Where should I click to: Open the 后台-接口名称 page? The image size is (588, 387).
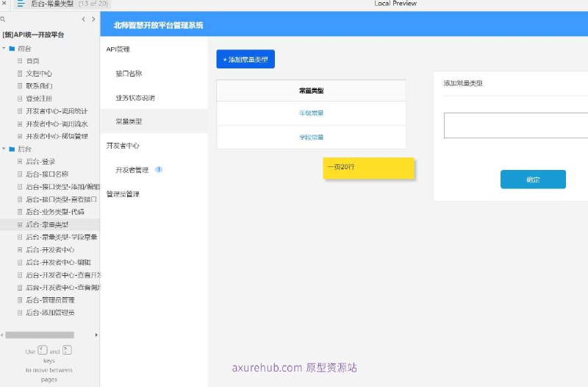(47, 174)
